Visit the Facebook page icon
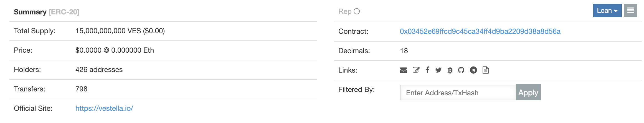644x123 pixels. [x=427, y=70]
